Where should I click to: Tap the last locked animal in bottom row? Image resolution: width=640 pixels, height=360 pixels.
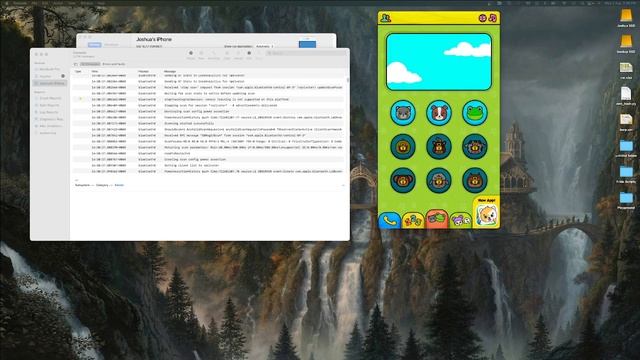pyautogui.click(x=475, y=180)
